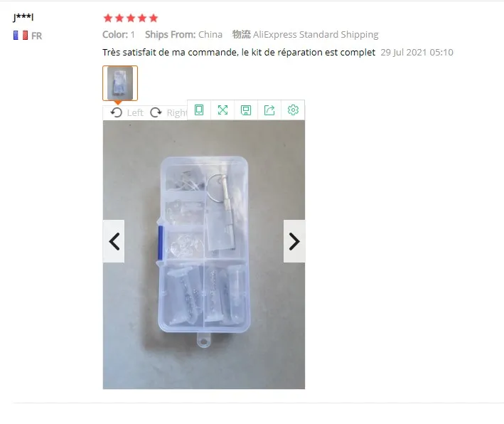Viewport: 504px width, 424px height.
Task: Click the rotate left arrow icon
Action: (x=116, y=112)
